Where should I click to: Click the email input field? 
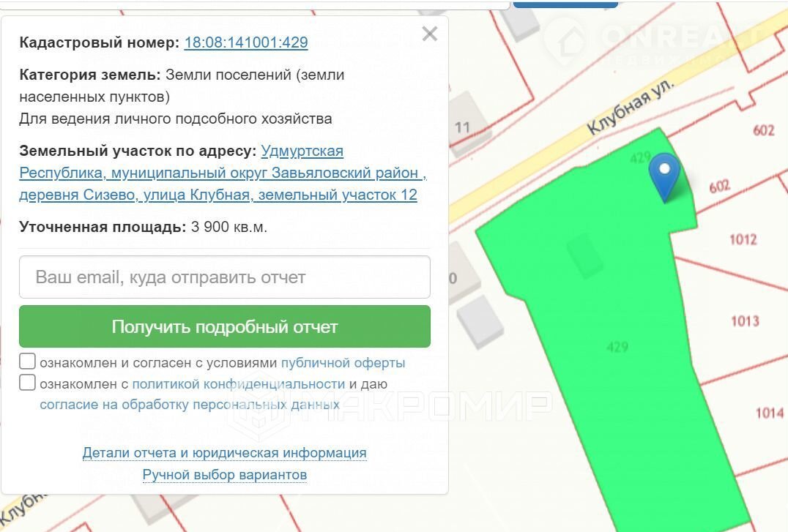[224, 277]
